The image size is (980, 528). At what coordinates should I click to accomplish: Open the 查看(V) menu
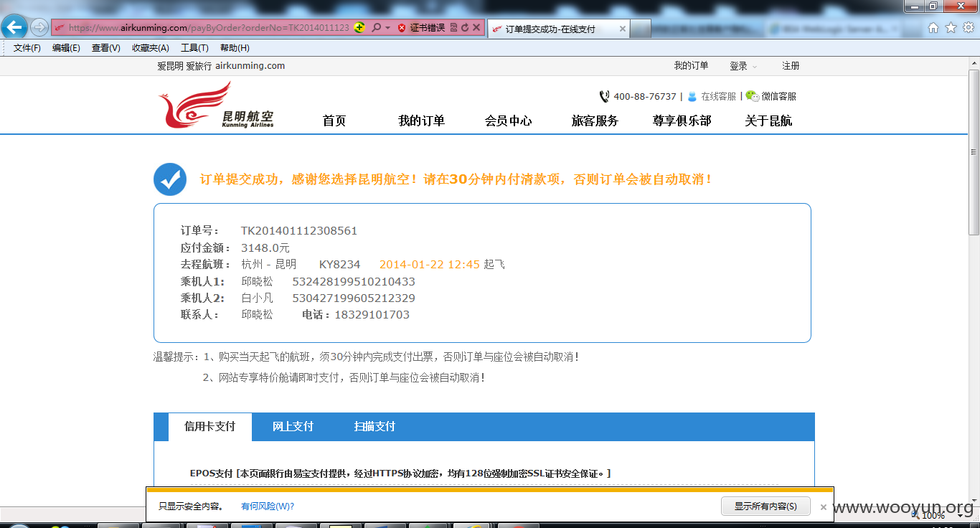[x=106, y=48]
